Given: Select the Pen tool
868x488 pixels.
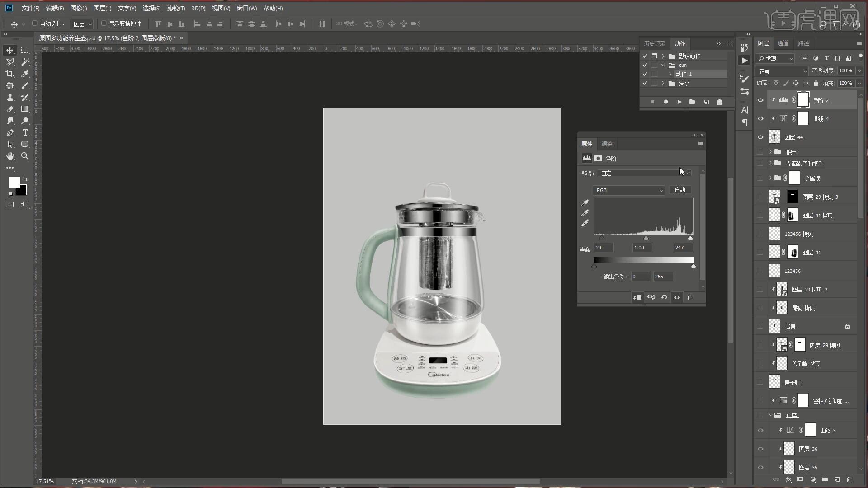Looking at the screenshot, I should 9,132.
